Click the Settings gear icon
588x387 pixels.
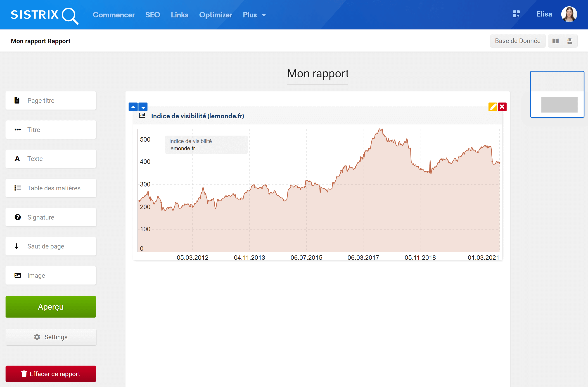point(37,337)
